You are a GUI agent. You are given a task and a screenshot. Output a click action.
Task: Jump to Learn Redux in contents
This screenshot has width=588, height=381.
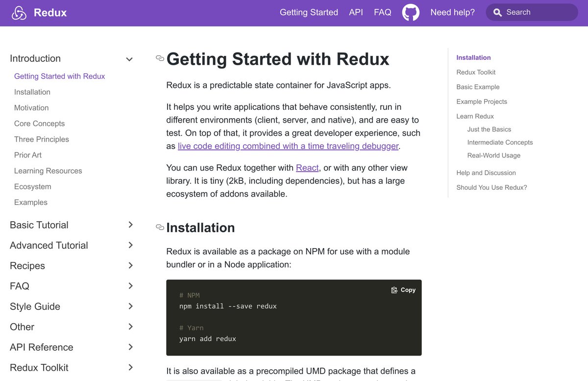point(475,116)
